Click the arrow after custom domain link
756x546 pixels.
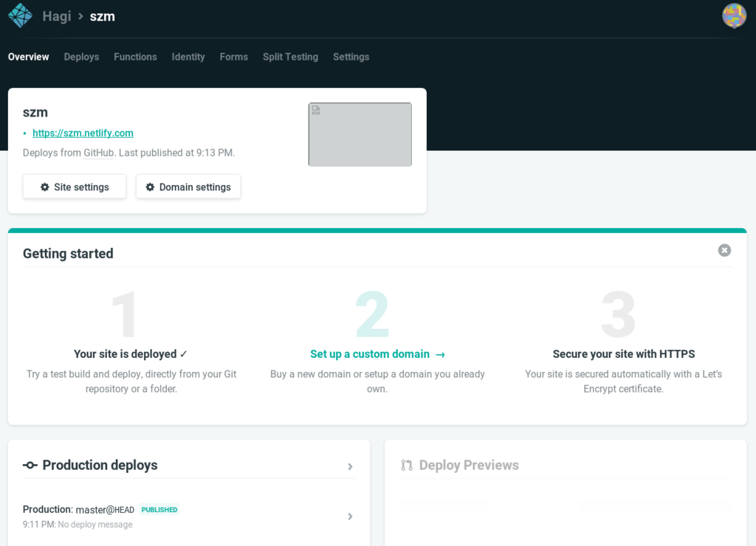coord(440,355)
